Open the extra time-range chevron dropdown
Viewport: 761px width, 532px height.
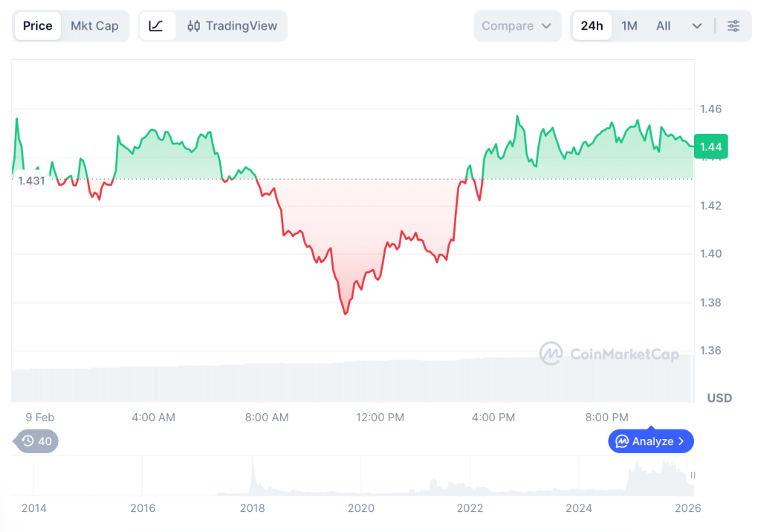pos(696,25)
